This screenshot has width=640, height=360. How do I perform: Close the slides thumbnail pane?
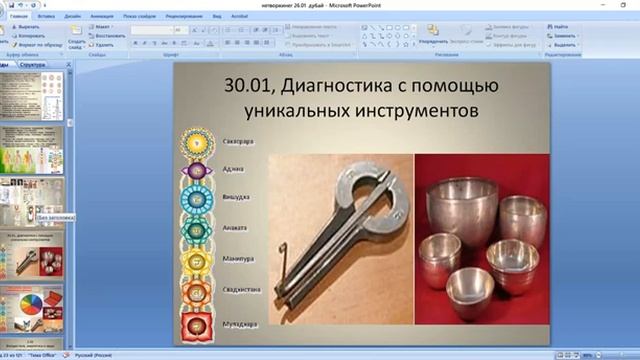69,64
